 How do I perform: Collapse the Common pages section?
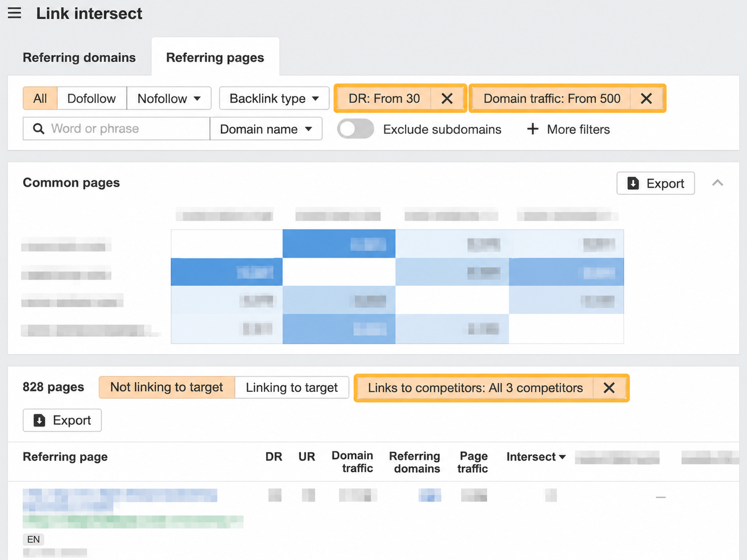(x=718, y=183)
